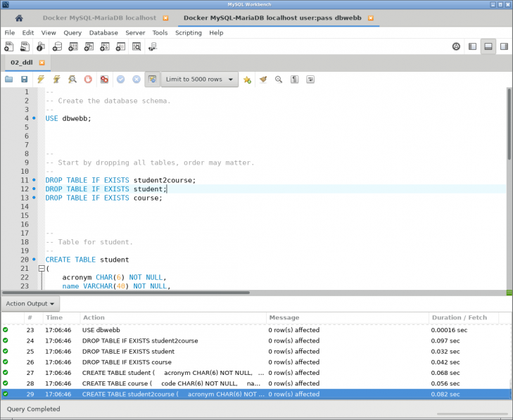Image resolution: width=513 pixels, height=420 pixels.
Task: Create a new SQL tab icon
Action: (x=9, y=46)
